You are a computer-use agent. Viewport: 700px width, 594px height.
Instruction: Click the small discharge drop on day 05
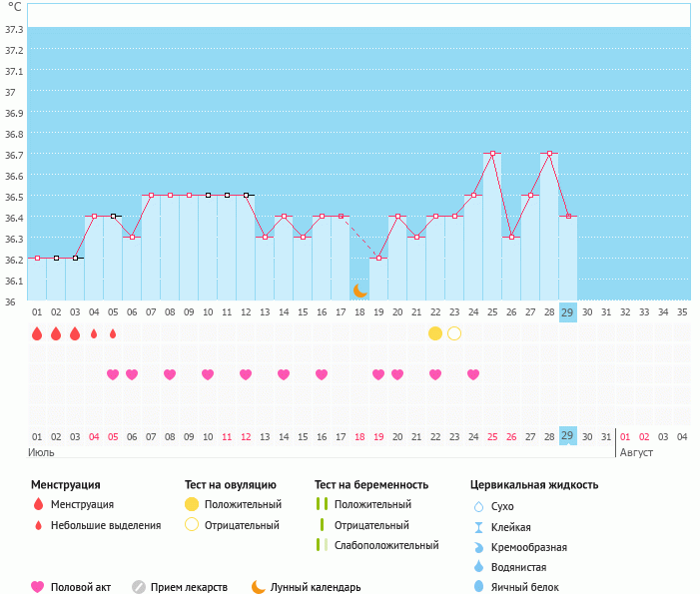tap(113, 333)
